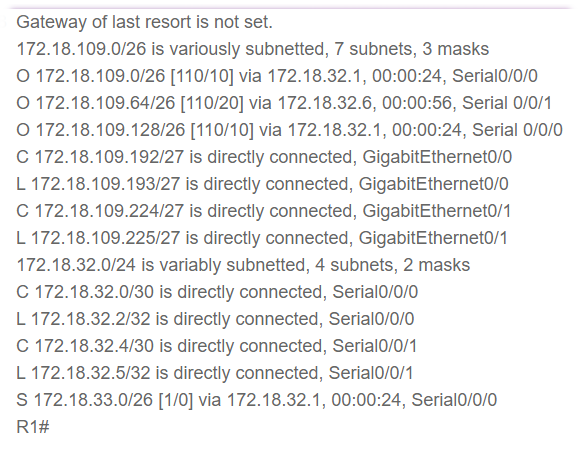The height and width of the screenshot is (455, 581).
Task: Click the [110/20] metric text
Action: click(x=212, y=103)
